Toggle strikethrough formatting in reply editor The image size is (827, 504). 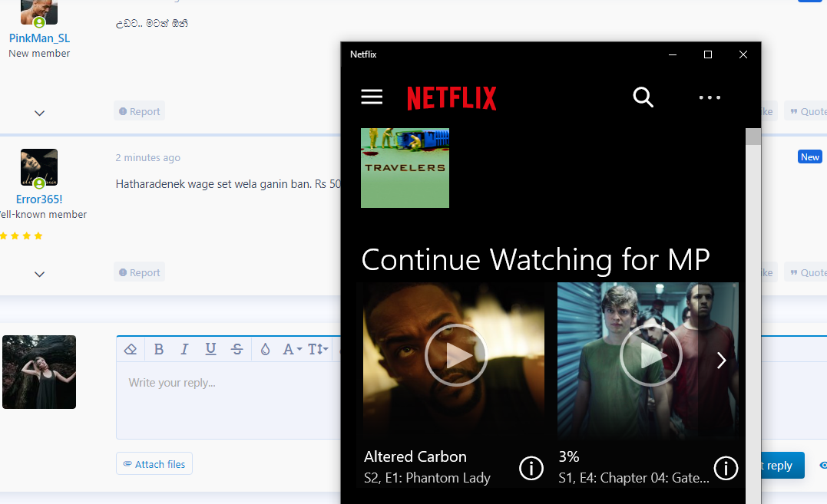coord(237,349)
